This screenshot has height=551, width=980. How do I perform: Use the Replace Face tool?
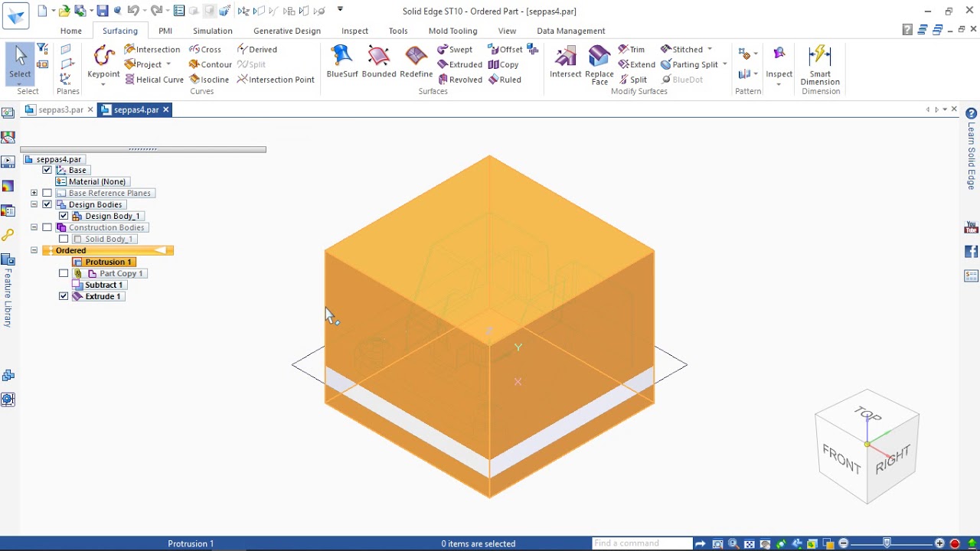tap(599, 64)
